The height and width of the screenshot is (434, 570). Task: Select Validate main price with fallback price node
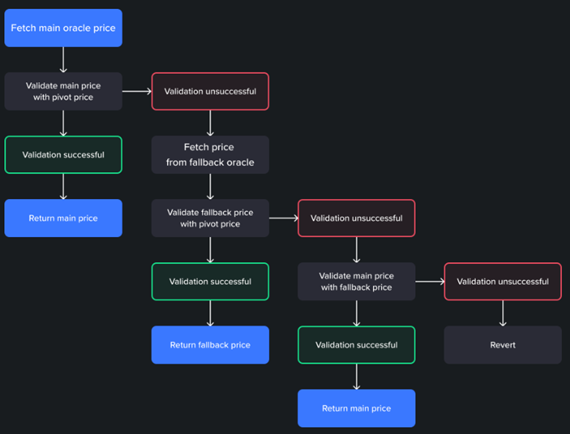point(357,282)
